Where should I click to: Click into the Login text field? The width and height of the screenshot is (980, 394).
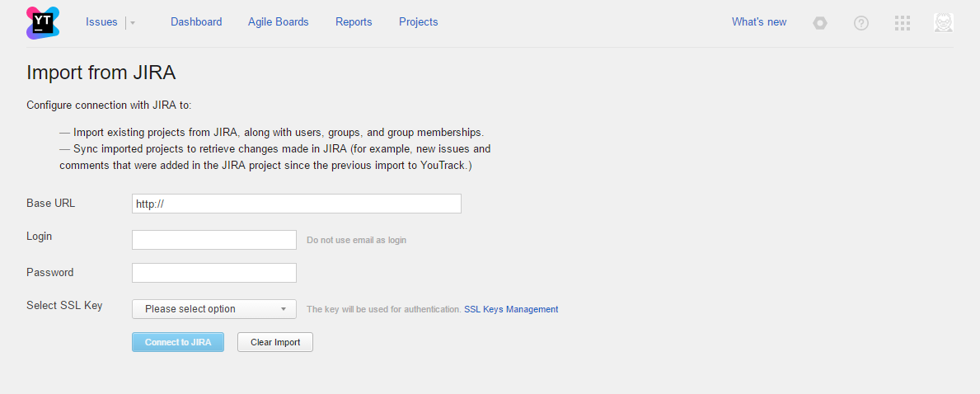(214, 240)
